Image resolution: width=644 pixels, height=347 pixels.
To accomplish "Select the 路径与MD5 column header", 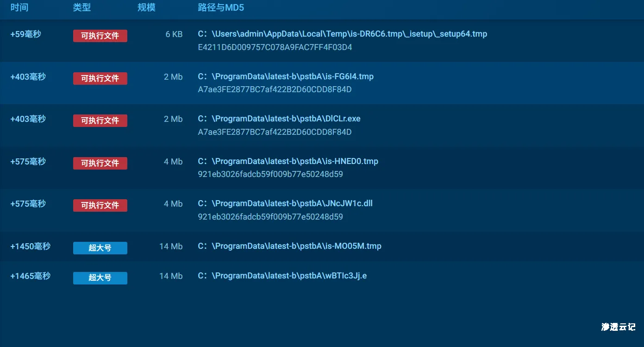I will pyautogui.click(x=220, y=7).
